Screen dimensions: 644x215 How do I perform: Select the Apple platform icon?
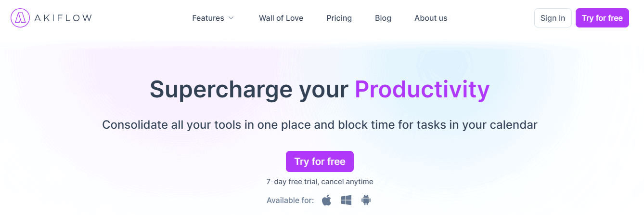tap(327, 200)
